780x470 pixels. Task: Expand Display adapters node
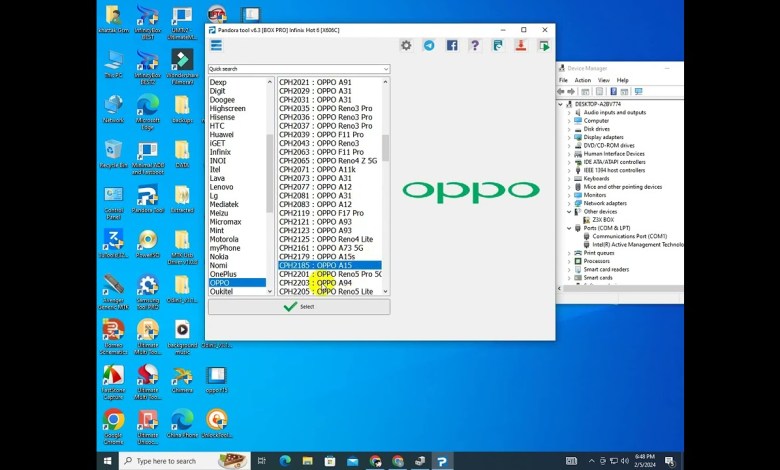point(569,137)
